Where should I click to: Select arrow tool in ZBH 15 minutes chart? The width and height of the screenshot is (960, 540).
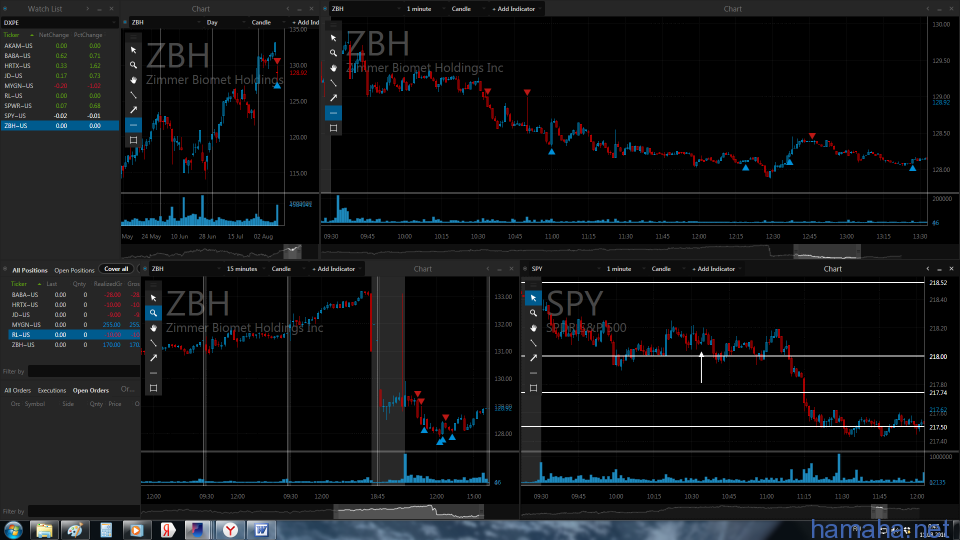(153, 358)
